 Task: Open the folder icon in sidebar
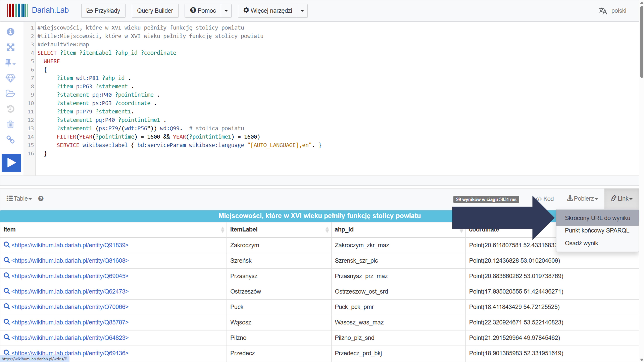pos(11,94)
